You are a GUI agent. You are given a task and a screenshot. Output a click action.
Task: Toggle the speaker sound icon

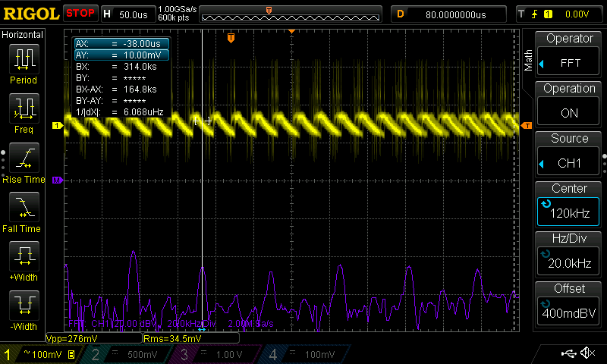pyautogui.click(x=587, y=353)
